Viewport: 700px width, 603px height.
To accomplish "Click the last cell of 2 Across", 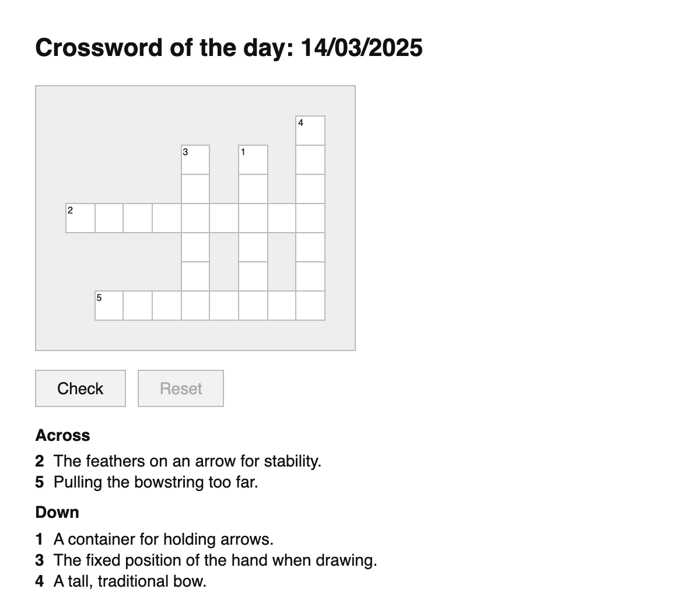I will point(310,218).
